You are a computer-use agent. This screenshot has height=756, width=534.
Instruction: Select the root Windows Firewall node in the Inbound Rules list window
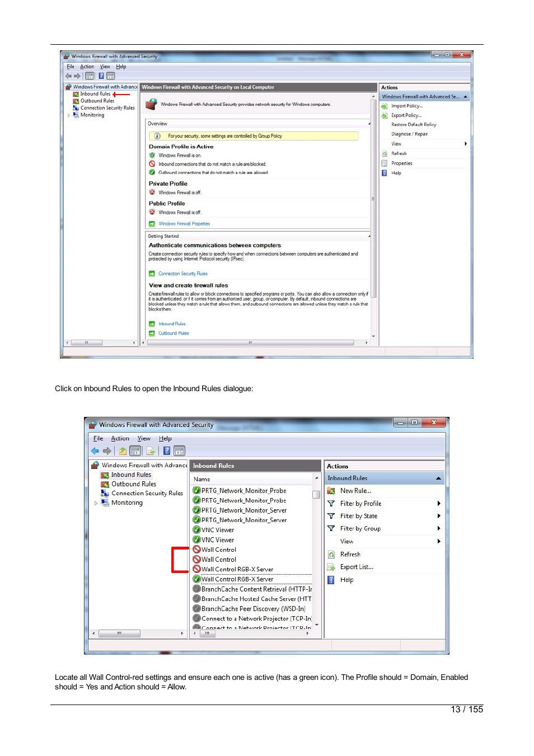[x=144, y=465]
